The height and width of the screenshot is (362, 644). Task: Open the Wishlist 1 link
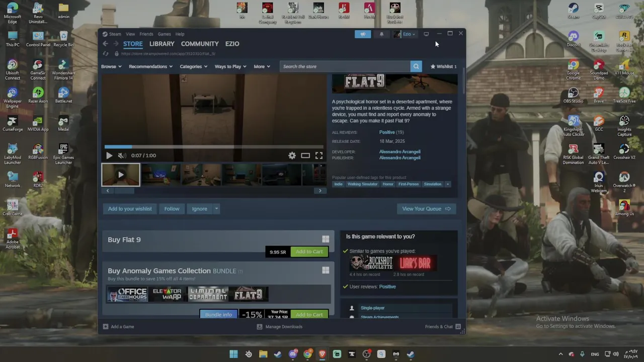coord(443,66)
